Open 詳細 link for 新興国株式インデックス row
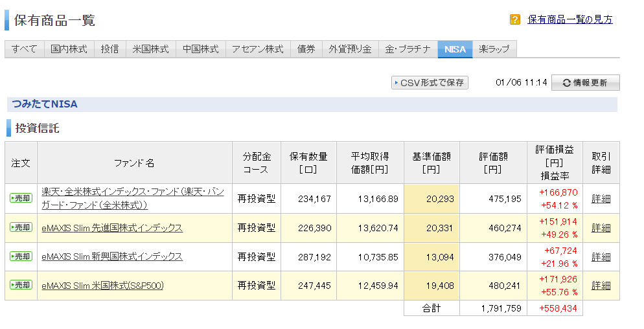This screenshot has height=329, width=644. point(601,257)
